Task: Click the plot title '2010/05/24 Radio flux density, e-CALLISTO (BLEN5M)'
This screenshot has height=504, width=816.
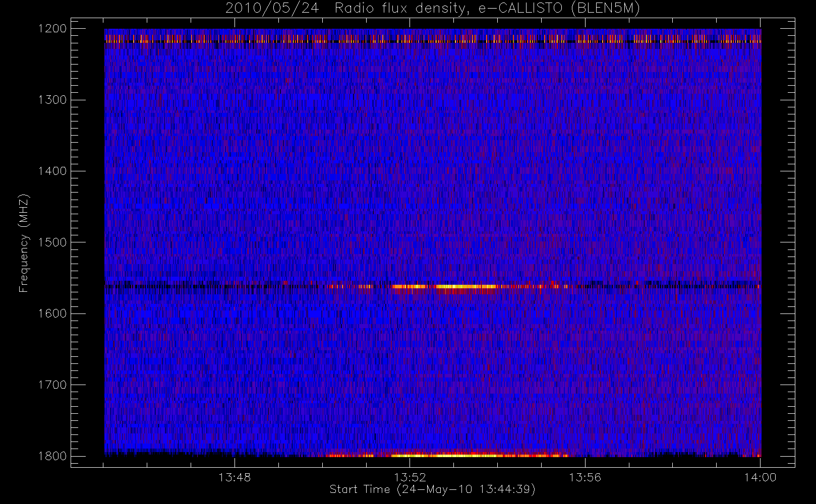Action: coord(433,9)
